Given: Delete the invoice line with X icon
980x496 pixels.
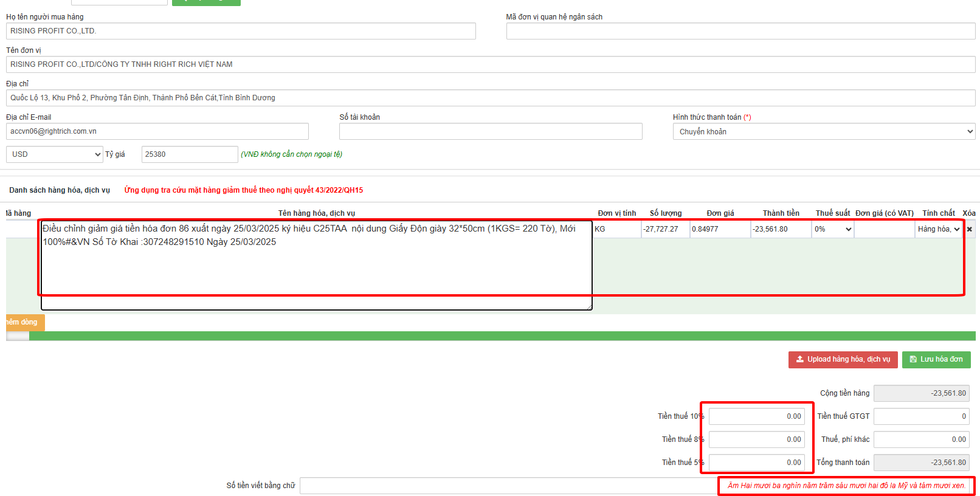Looking at the screenshot, I should 969,229.
